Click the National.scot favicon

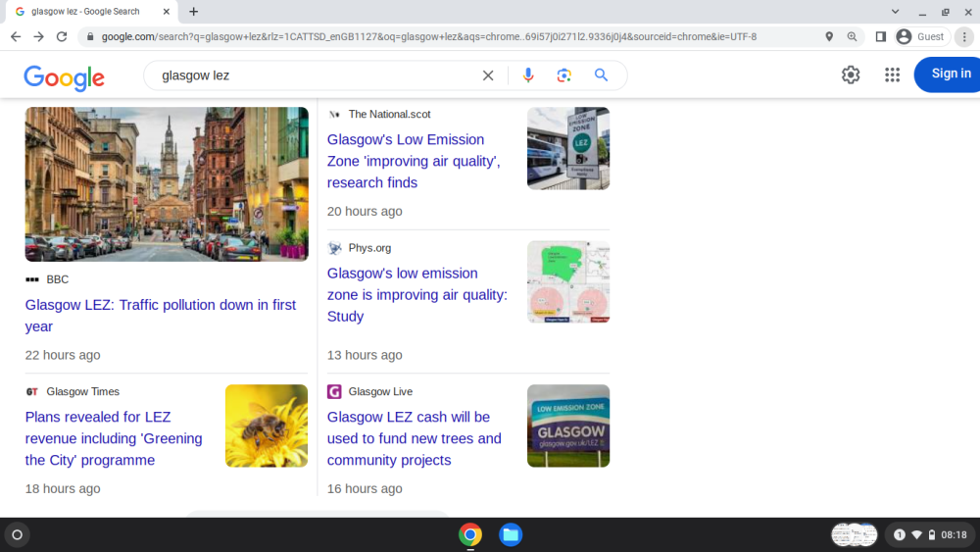(334, 115)
